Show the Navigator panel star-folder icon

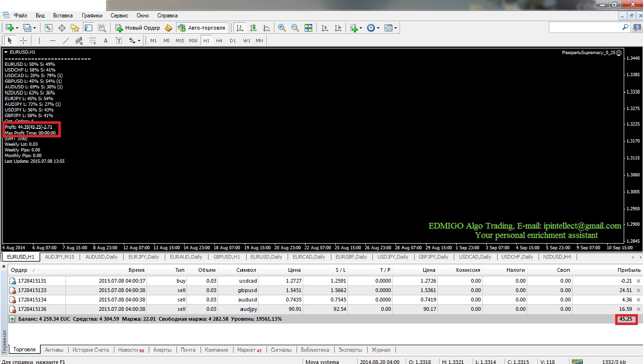pos(75,28)
